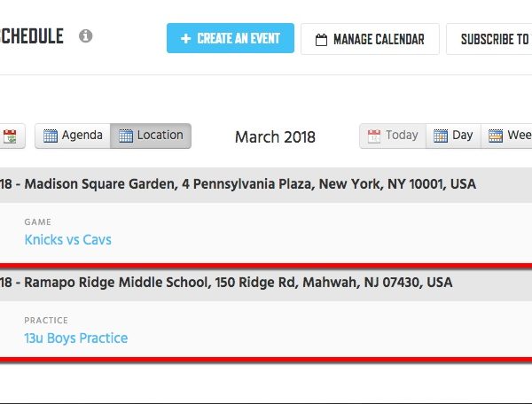Click the calendar icon in Manage Calendar
Image resolution: width=532 pixels, height=404 pixels.
click(321, 40)
